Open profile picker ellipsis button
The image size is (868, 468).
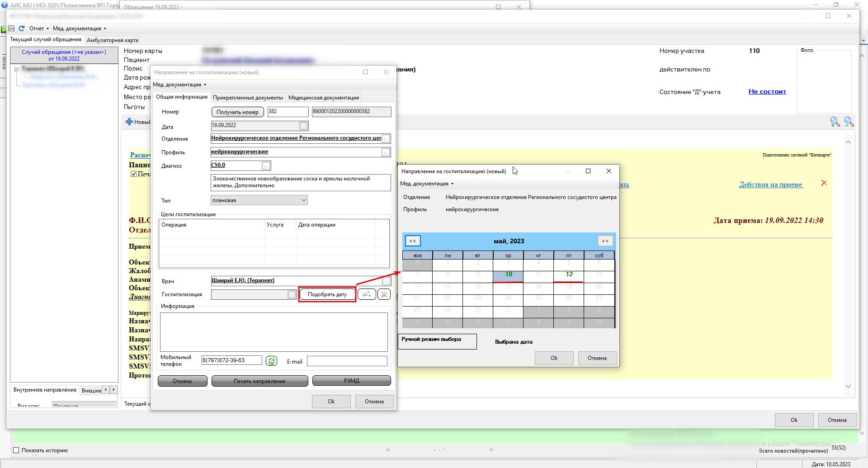tap(386, 152)
